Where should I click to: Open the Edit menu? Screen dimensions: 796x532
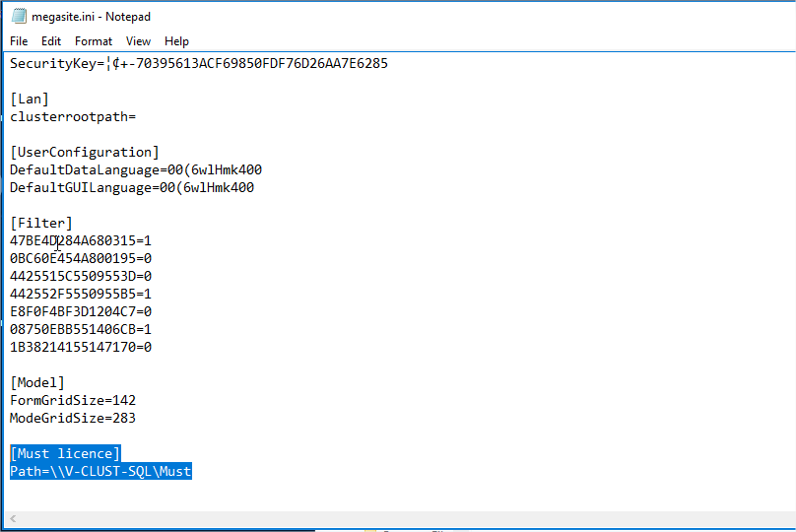tap(51, 41)
